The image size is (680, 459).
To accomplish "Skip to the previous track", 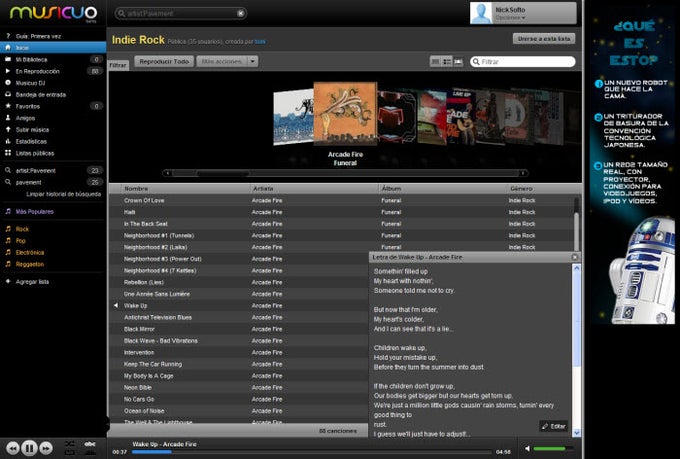I will [13, 448].
